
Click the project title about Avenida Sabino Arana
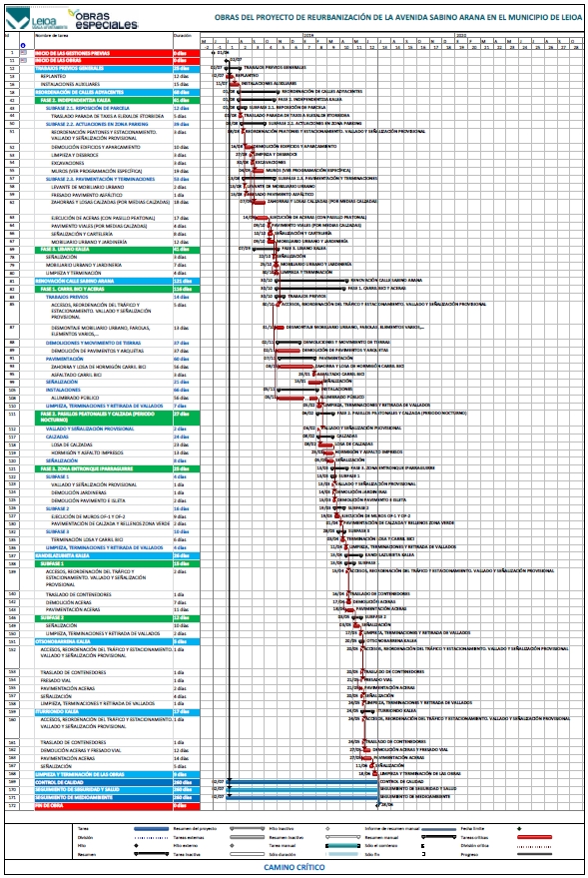click(397, 17)
